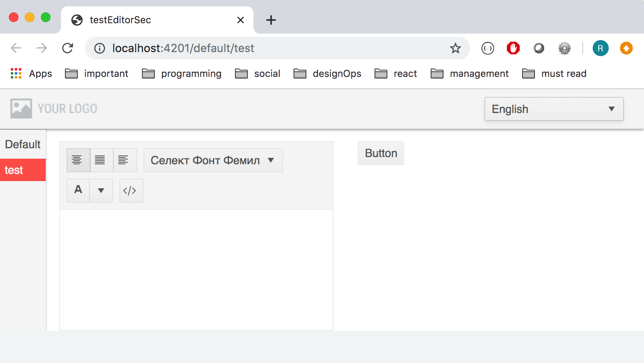Click the curly braces extension icon

coord(488,48)
